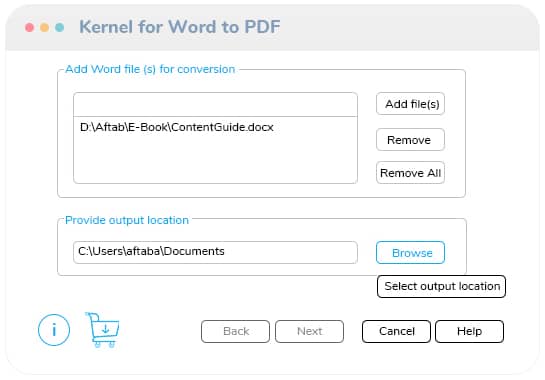
Task: Click the Kernel for Word to PDF title
Action: click(x=180, y=27)
